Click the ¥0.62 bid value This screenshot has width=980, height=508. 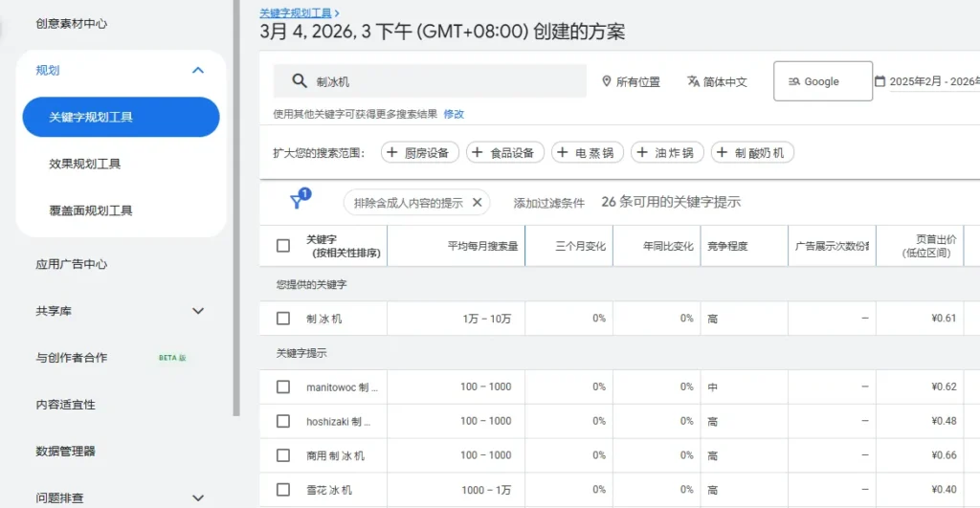click(x=944, y=387)
